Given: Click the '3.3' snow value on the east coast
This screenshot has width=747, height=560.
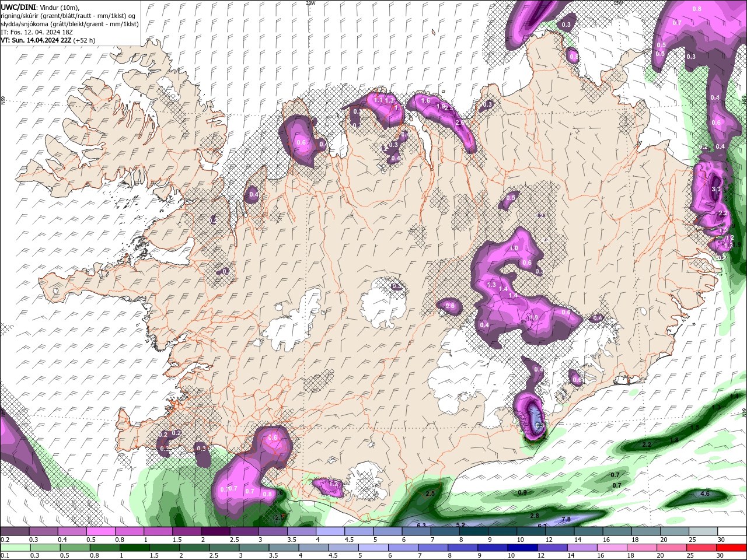Looking at the screenshot, I should click(x=717, y=190).
